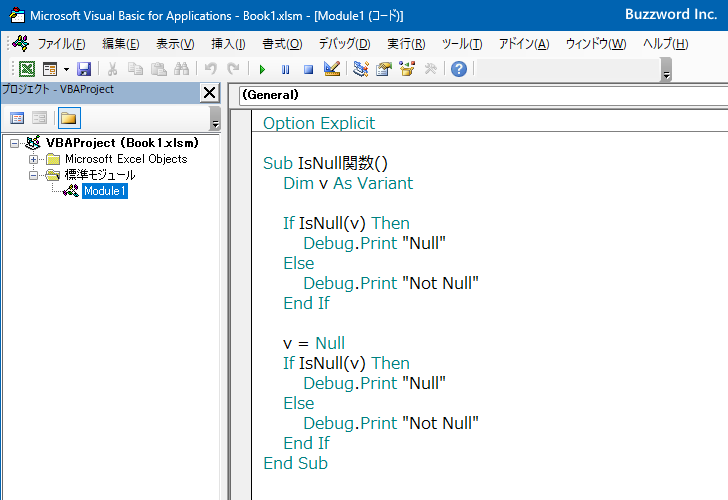Switch to Microsoft Excel view icon
This screenshot has height=500, width=728.
coord(27,69)
